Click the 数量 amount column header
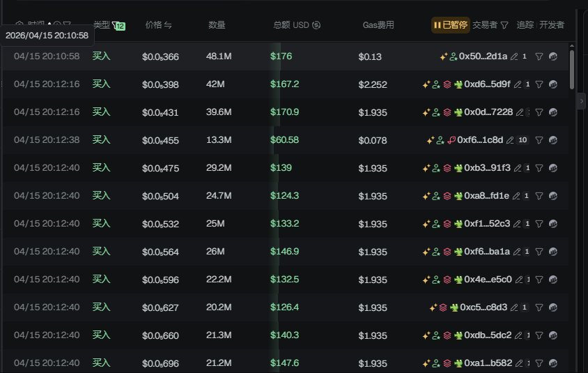The image size is (588, 373). [217, 25]
